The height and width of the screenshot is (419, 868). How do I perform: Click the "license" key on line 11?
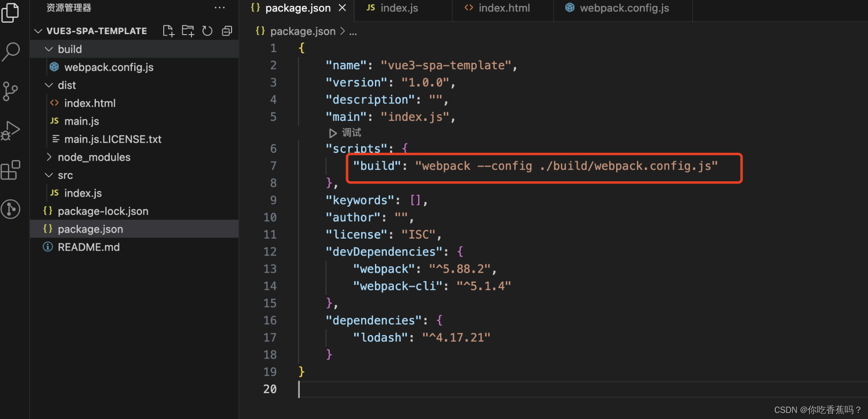(356, 234)
